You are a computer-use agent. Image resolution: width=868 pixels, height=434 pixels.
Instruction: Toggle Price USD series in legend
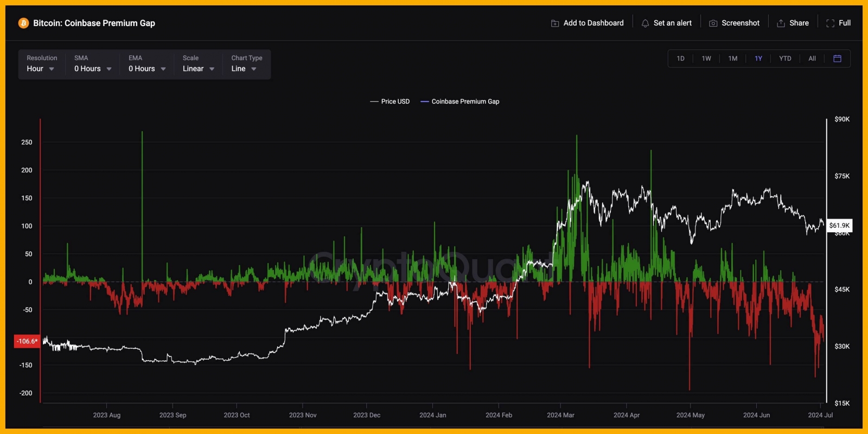click(390, 101)
